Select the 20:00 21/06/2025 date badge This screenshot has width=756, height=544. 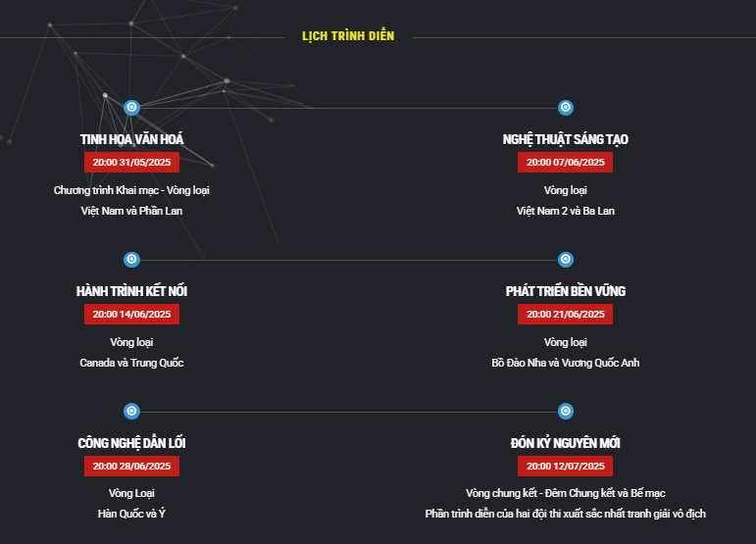click(x=565, y=315)
